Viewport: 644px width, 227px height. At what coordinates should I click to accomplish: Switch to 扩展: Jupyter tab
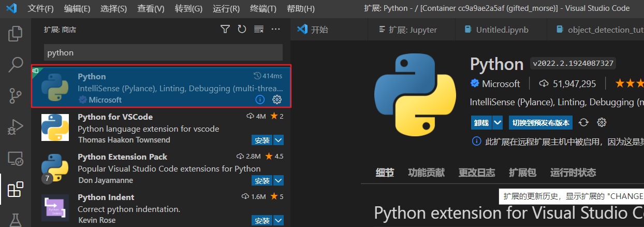[x=411, y=30]
